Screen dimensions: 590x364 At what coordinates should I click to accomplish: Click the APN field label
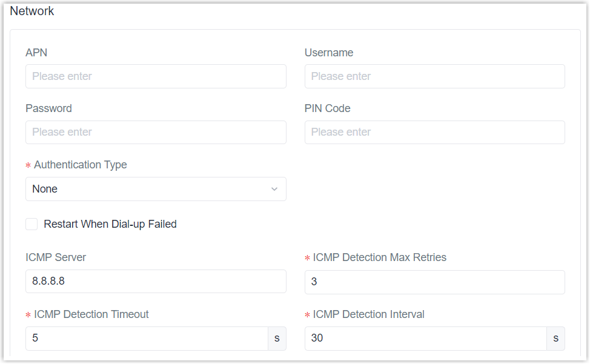(36, 53)
